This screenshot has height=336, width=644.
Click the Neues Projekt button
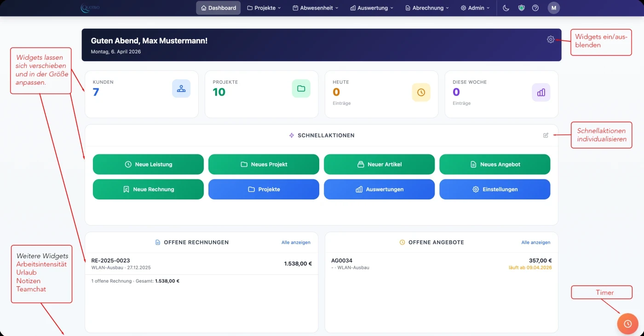coord(264,164)
